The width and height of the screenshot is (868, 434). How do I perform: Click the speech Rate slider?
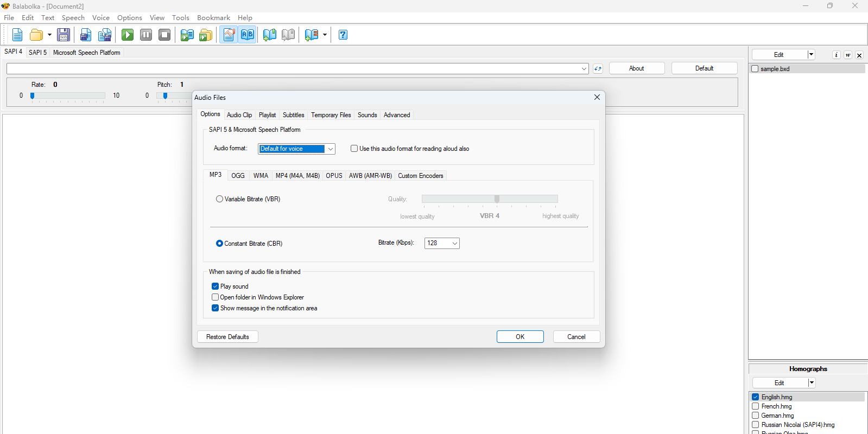(68, 95)
